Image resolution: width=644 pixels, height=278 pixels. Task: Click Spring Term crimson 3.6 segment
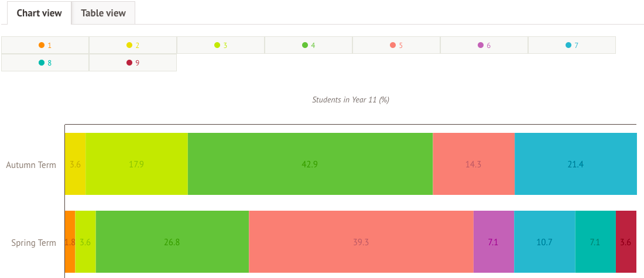coord(625,242)
